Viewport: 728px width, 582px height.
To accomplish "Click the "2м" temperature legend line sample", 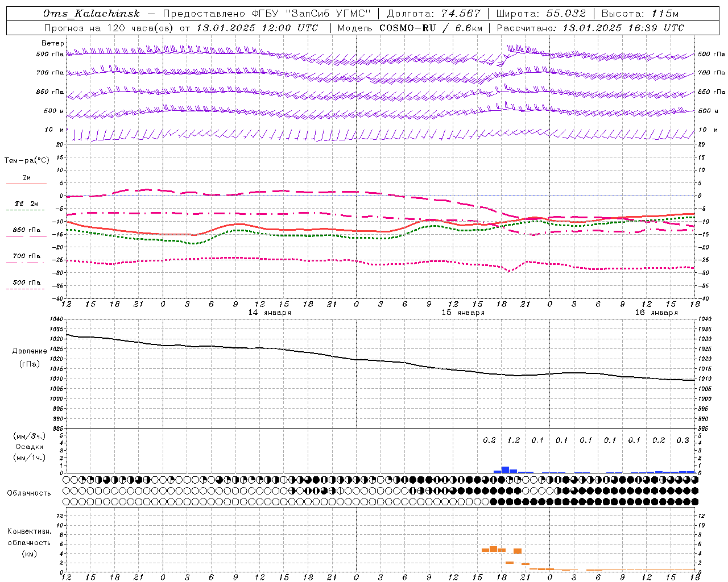I will tap(27, 184).
